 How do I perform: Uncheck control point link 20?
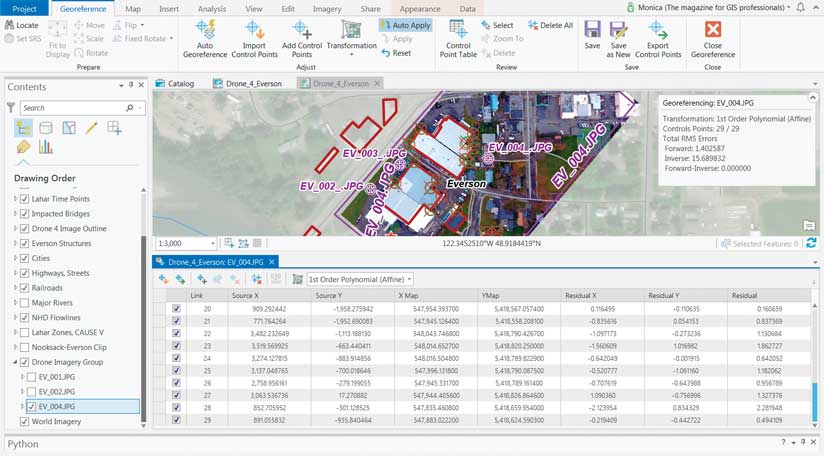tap(176, 309)
